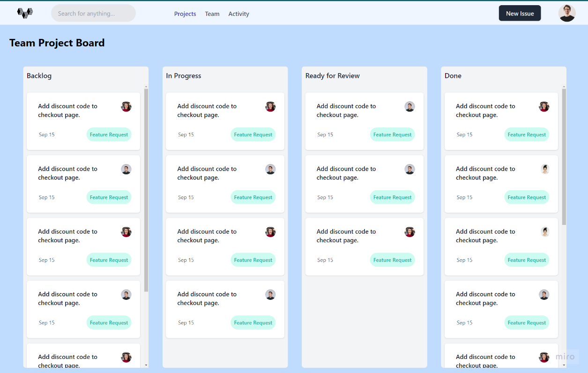
Task: Click Sep 15 date on first Ready for Review card
Action: point(325,134)
